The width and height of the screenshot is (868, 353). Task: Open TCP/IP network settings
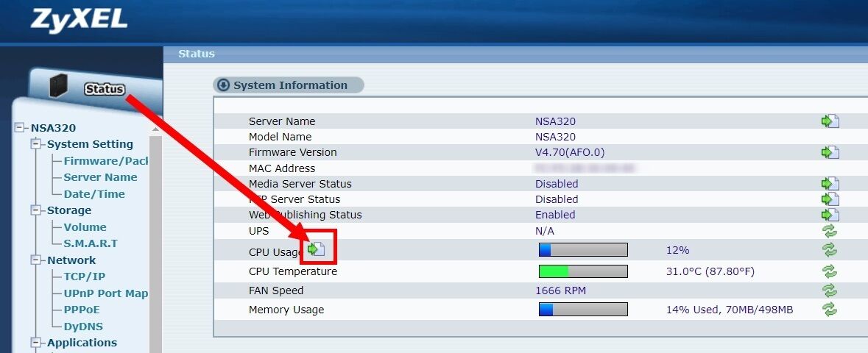tap(84, 277)
